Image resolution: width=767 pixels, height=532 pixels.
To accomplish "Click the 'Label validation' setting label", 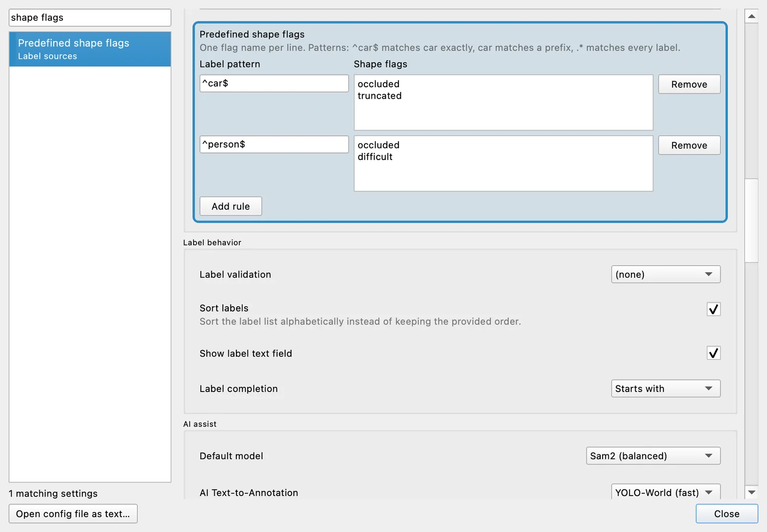I will click(235, 275).
